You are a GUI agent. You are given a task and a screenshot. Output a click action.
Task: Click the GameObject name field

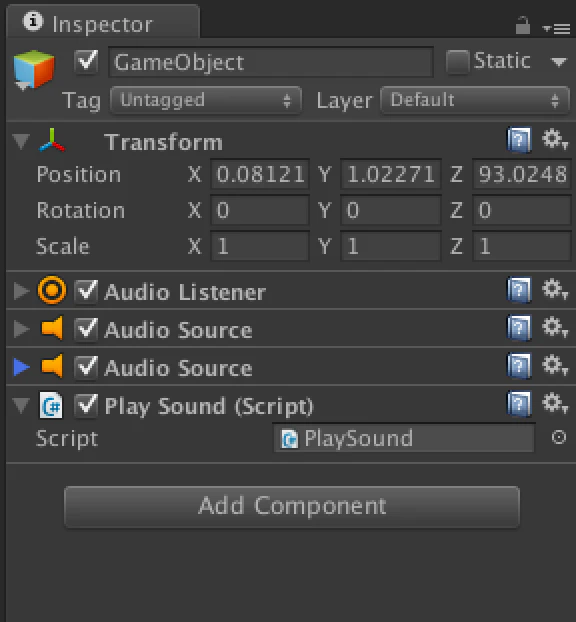[271, 62]
